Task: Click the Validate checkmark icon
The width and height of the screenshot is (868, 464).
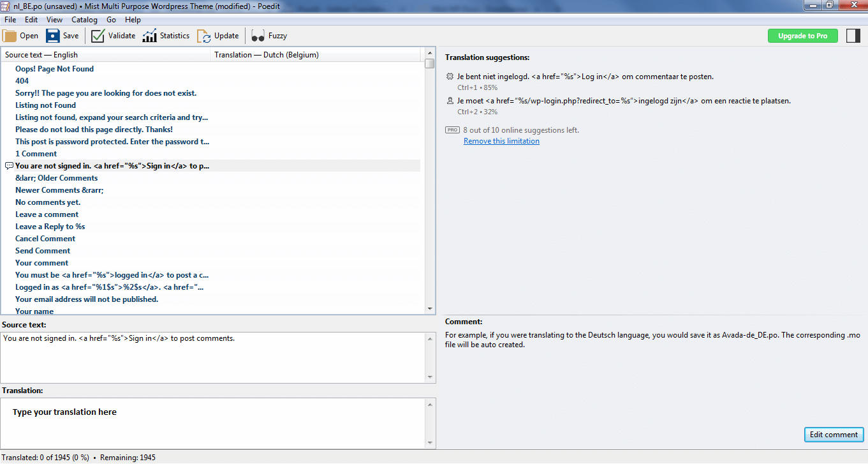Action: (98, 36)
